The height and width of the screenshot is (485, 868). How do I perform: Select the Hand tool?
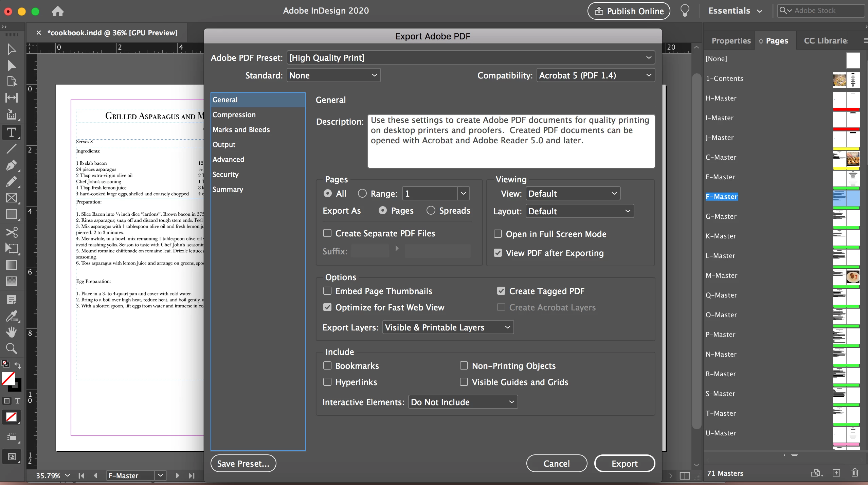pyautogui.click(x=11, y=332)
